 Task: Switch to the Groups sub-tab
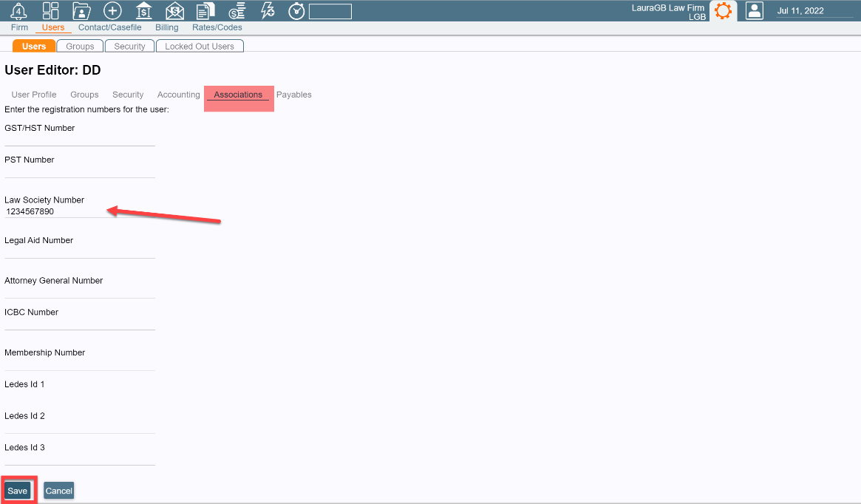coord(80,46)
